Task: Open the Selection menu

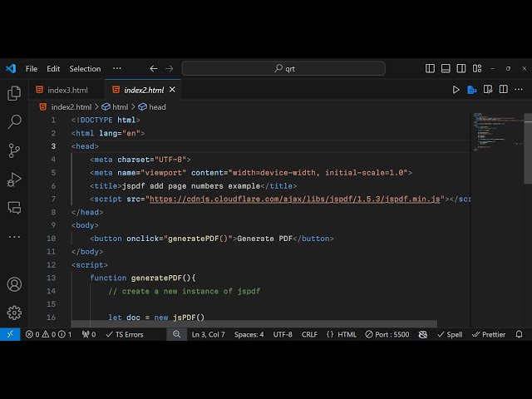Action: click(x=85, y=69)
